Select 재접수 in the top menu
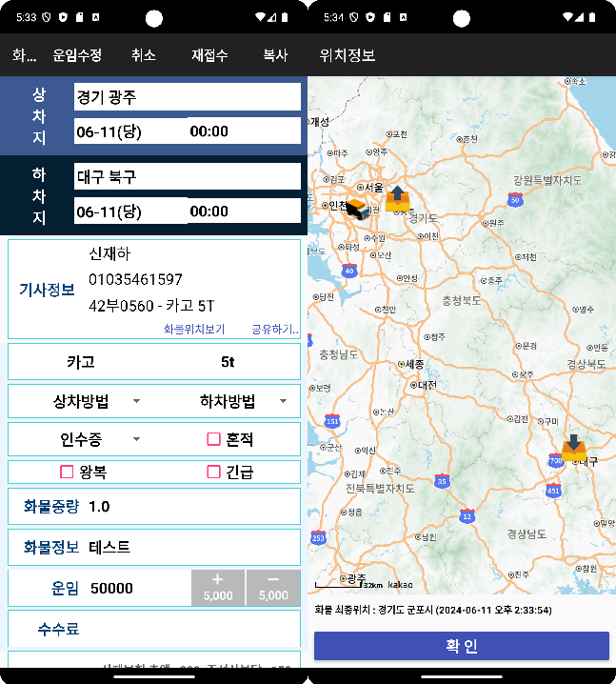Viewport: 616px width, 684px height. click(209, 55)
